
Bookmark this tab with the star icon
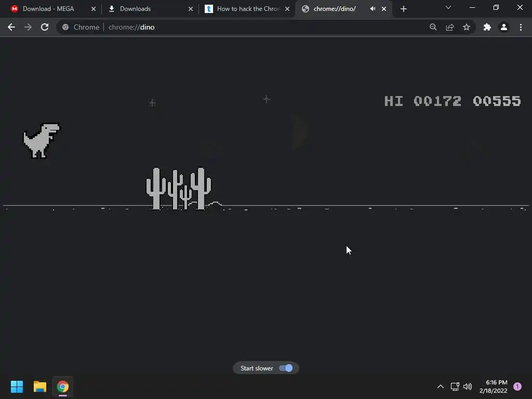[467, 27]
